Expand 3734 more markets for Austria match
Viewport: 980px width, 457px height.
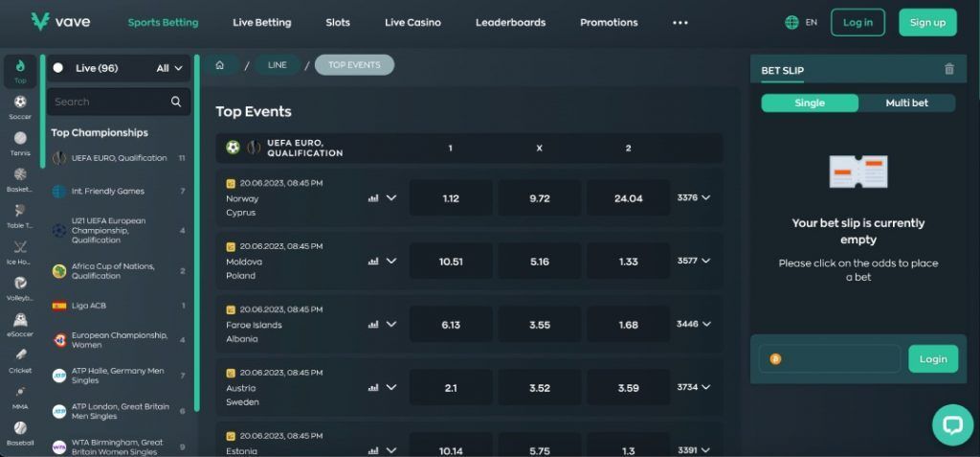click(x=694, y=387)
